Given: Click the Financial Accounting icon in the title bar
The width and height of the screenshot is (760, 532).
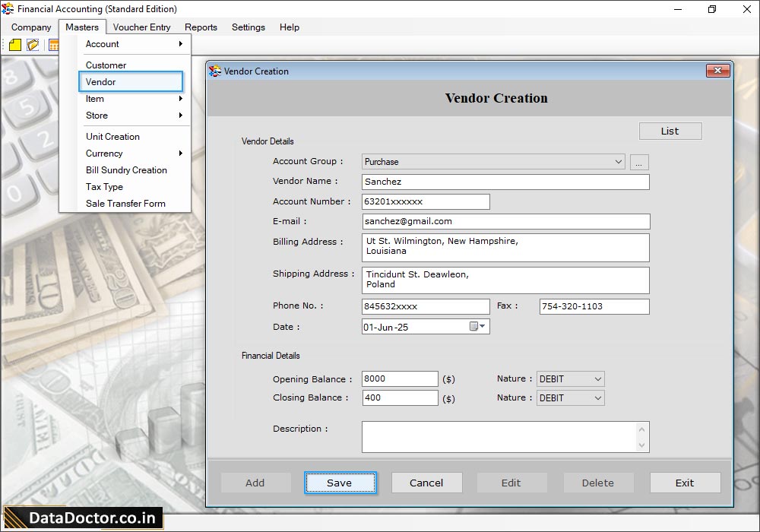Looking at the screenshot, I should (x=8, y=9).
